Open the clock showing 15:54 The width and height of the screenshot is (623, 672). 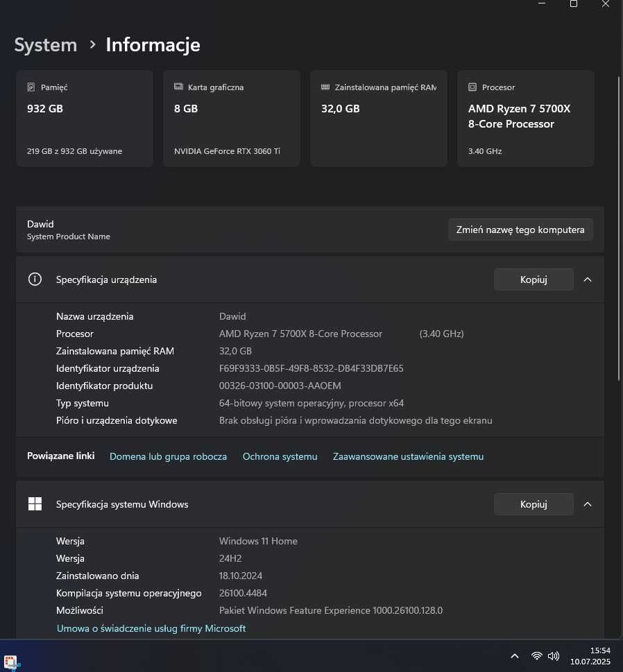coord(600,651)
